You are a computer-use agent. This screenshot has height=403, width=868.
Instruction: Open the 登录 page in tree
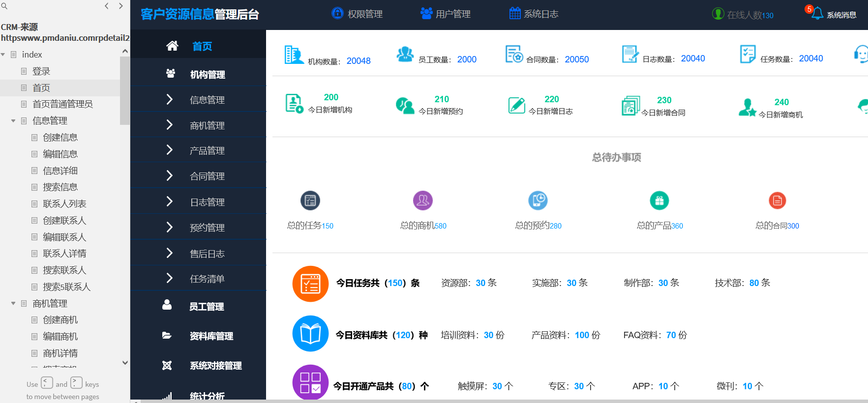[x=41, y=71]
